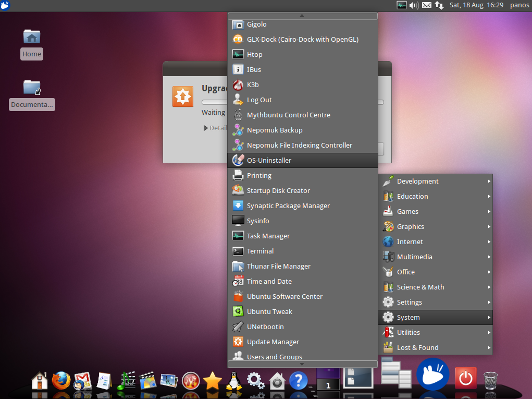
Task: Open the panos user menu
Action: click(519, 5)
